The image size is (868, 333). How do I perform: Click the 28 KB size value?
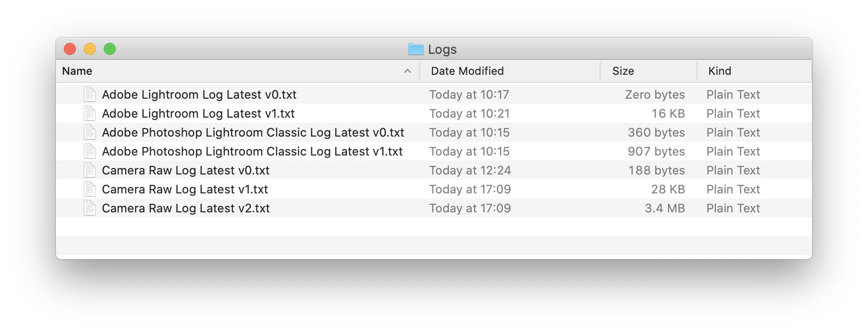click(x=668, y=189)
